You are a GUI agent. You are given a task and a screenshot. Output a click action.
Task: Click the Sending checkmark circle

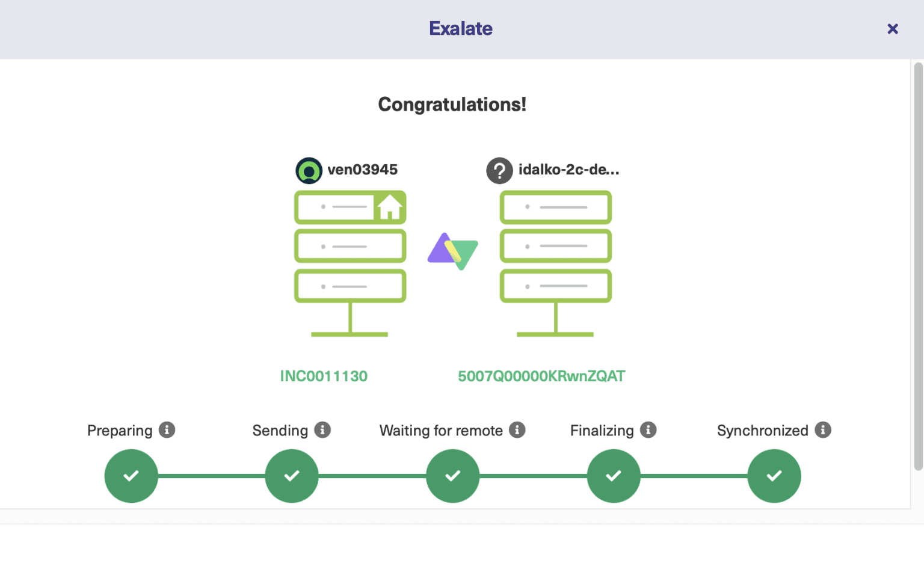(x=292, y=476)
